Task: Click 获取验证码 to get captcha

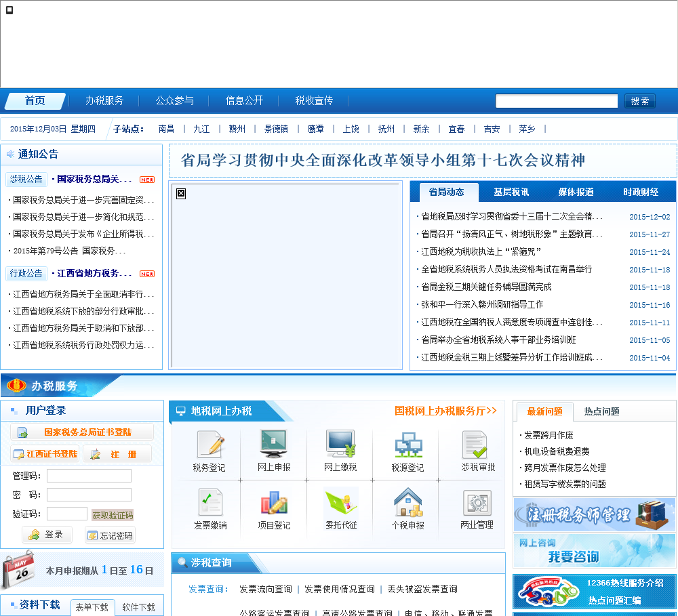Action: click(113, 515)
